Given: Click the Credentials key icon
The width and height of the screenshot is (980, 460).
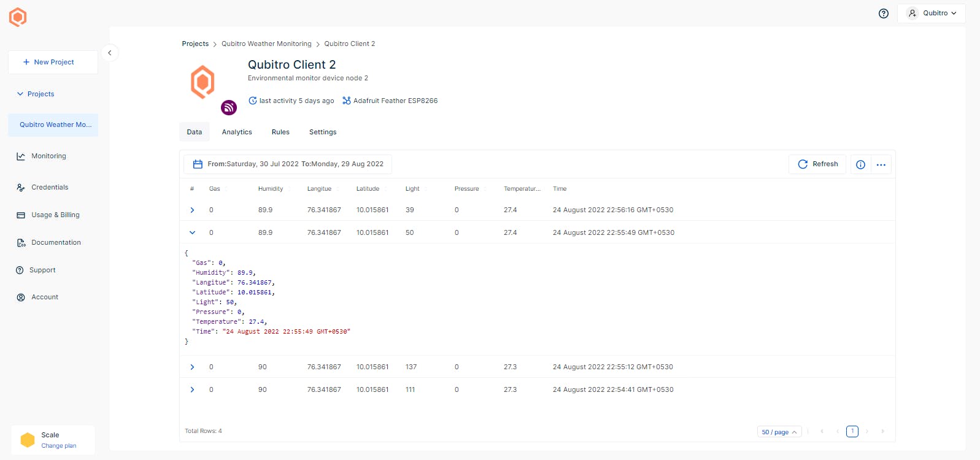Looking at the screenshot, I should click(x=21, y=188).
